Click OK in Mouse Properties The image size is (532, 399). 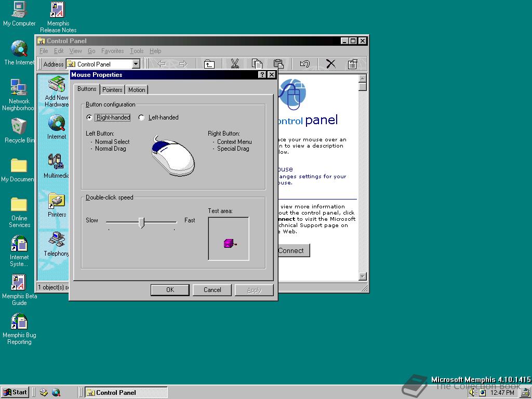170,290
